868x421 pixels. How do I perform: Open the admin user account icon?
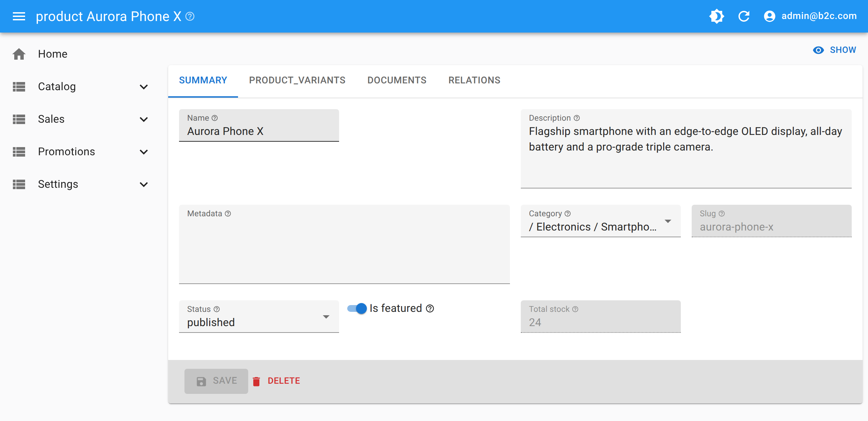coord(770,16)
